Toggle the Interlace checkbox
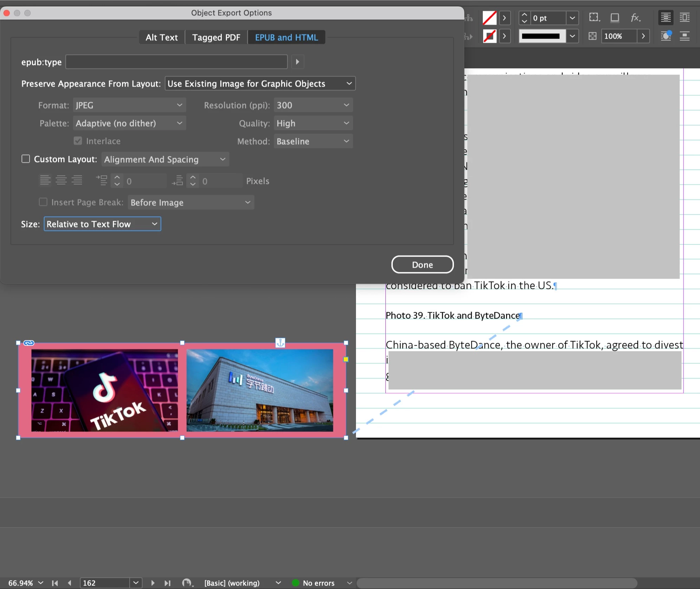Image resolution: width=700 pixels, height=589 pixels. coord(78,141)
